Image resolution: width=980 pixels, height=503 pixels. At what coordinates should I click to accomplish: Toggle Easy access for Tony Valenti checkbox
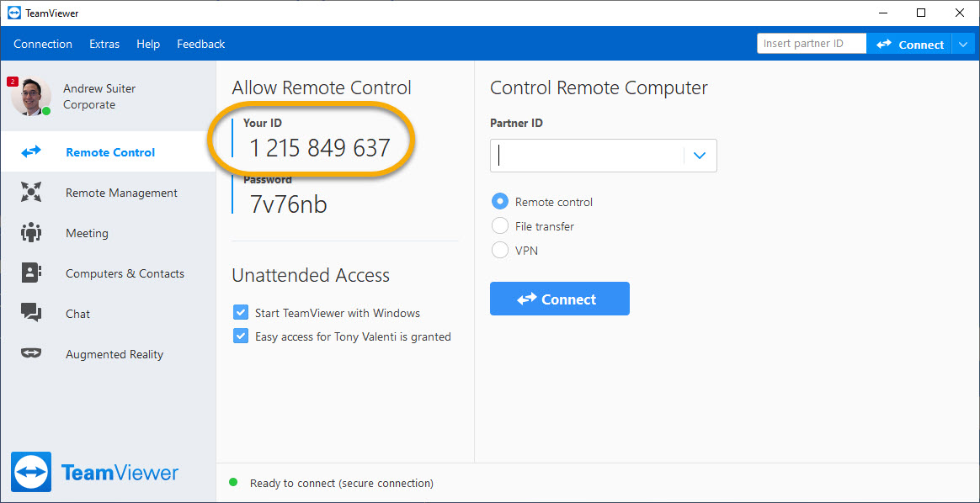(241, 336)
